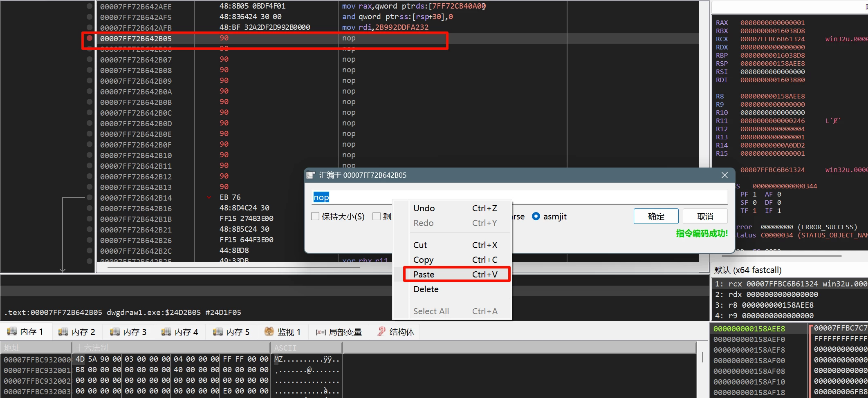Click breakpoint bullet beside 00007FF72B642B14
The height and width of the screenshot is (398, 868).
(89, 197)
